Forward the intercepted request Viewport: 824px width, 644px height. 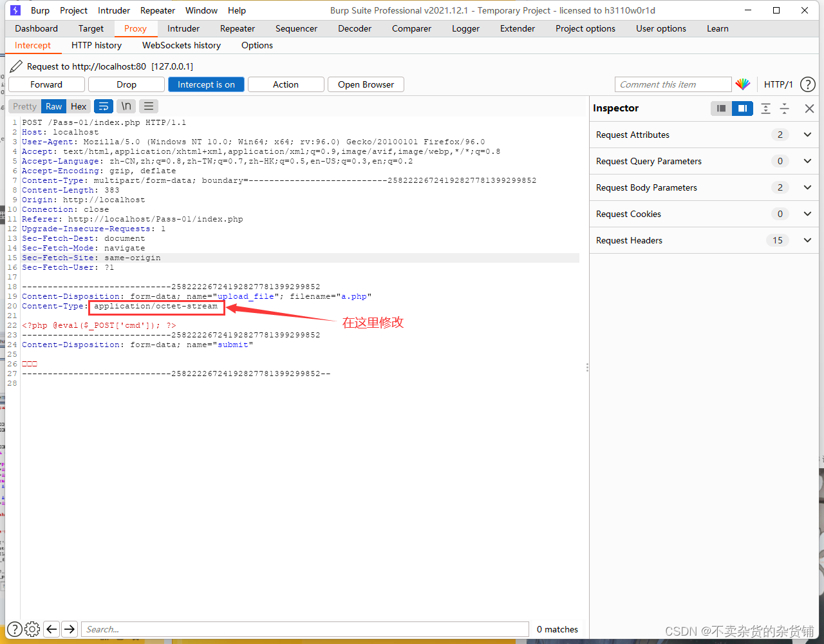tap(46, 84)
